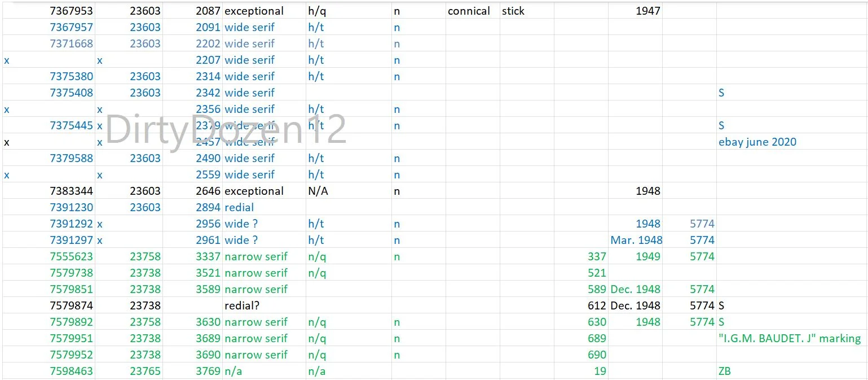Select the cell with value 612
This screenshot has width=868, height=380.
pos(596,305)
